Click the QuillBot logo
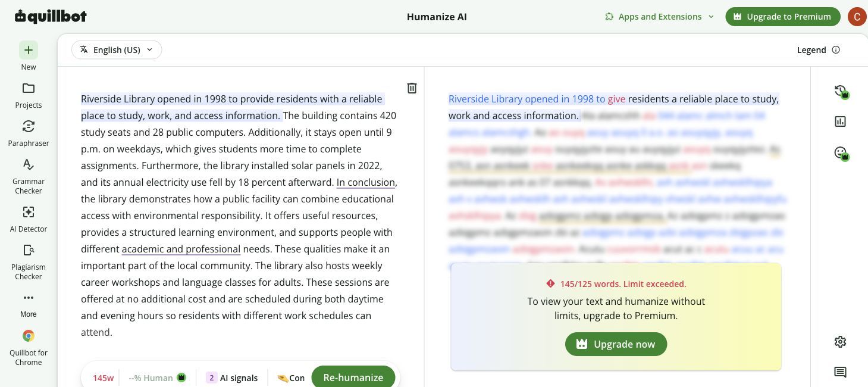 click(51, 17)
